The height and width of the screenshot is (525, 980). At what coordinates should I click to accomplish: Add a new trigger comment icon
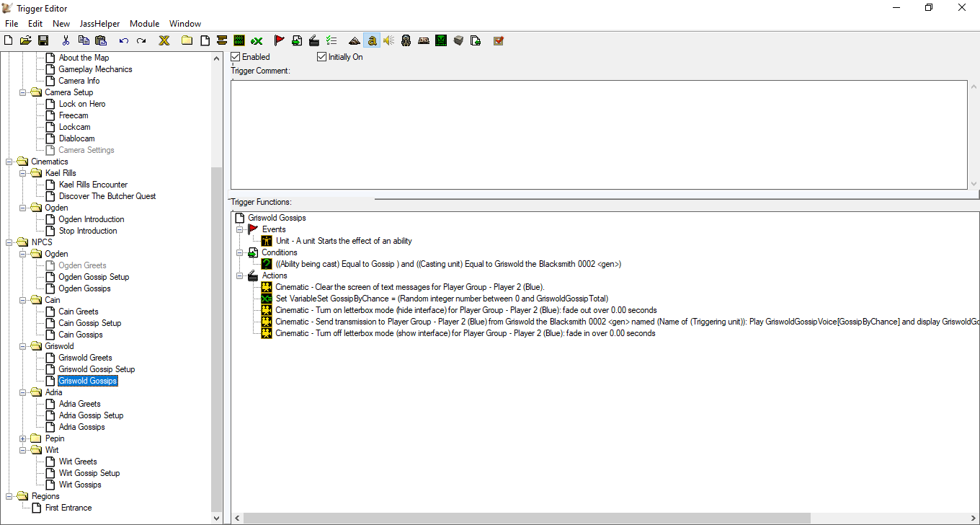click(222, 40)
